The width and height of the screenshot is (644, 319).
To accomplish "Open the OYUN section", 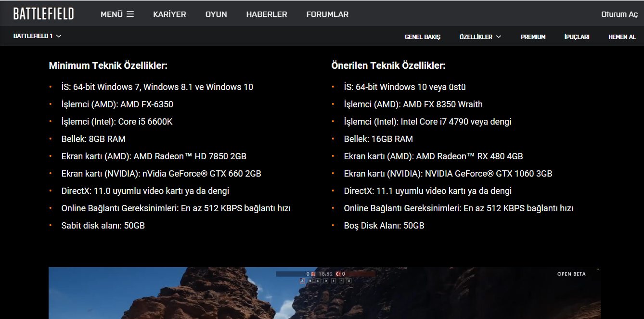I will [x=216, y=14].
